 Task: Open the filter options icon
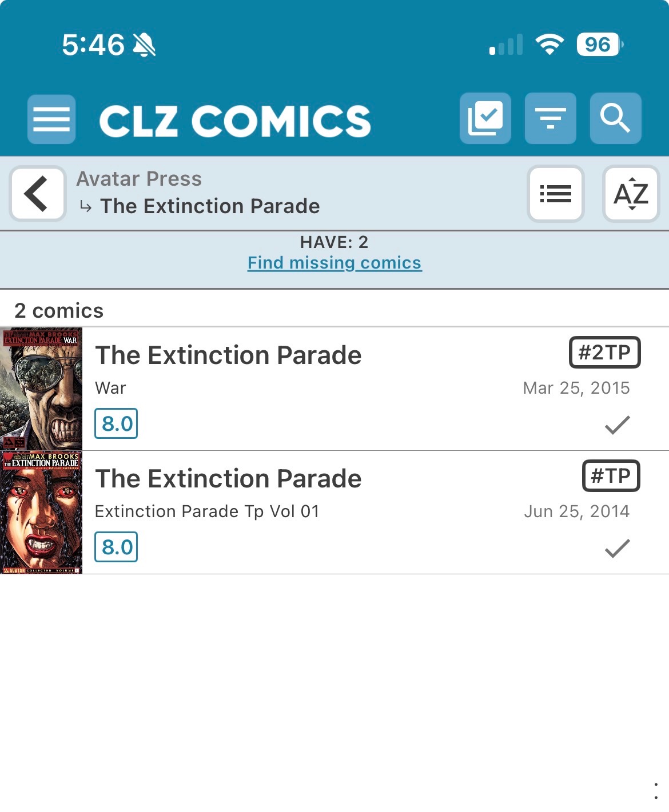point(550,118)
